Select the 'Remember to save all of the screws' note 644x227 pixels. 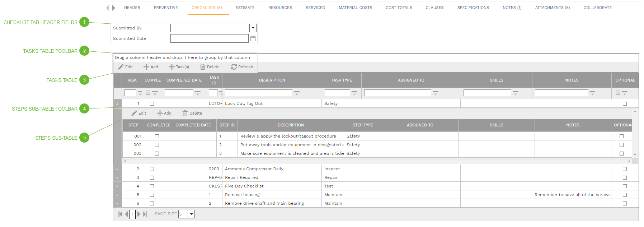click(572, 195)
